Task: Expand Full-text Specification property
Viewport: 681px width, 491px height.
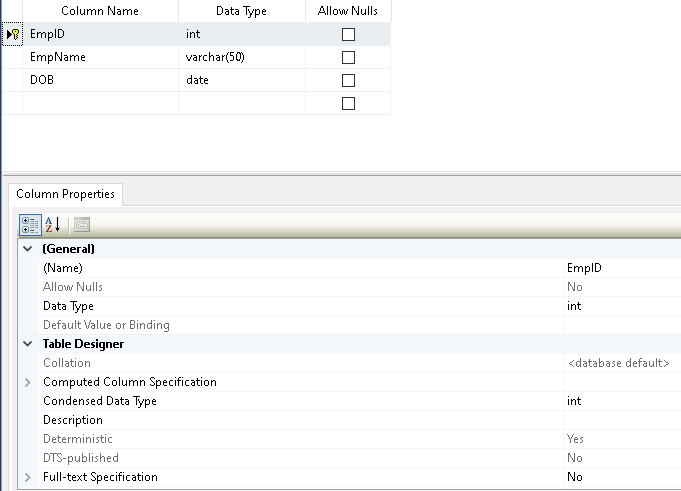Action: point(28,477)
